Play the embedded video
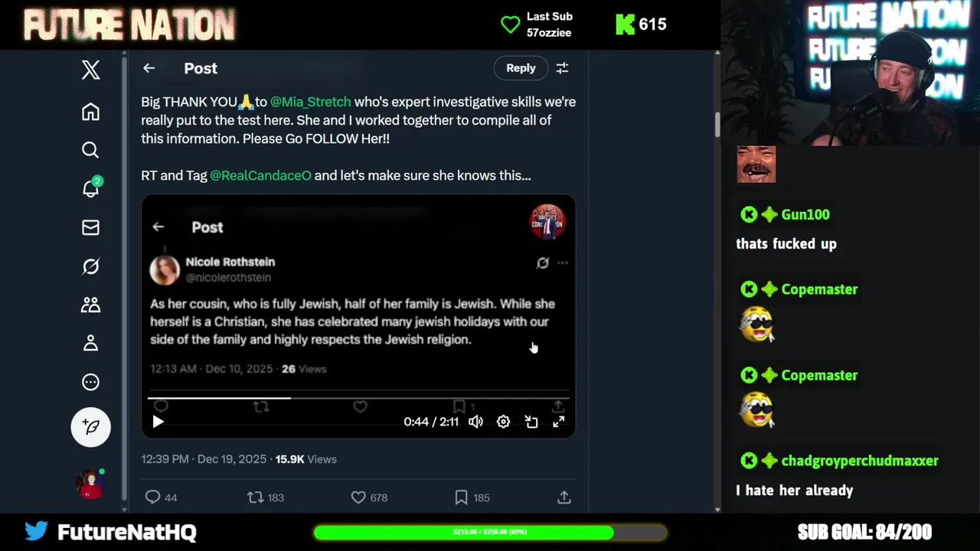This screenshot has width=980, height=551. [158, 422]
